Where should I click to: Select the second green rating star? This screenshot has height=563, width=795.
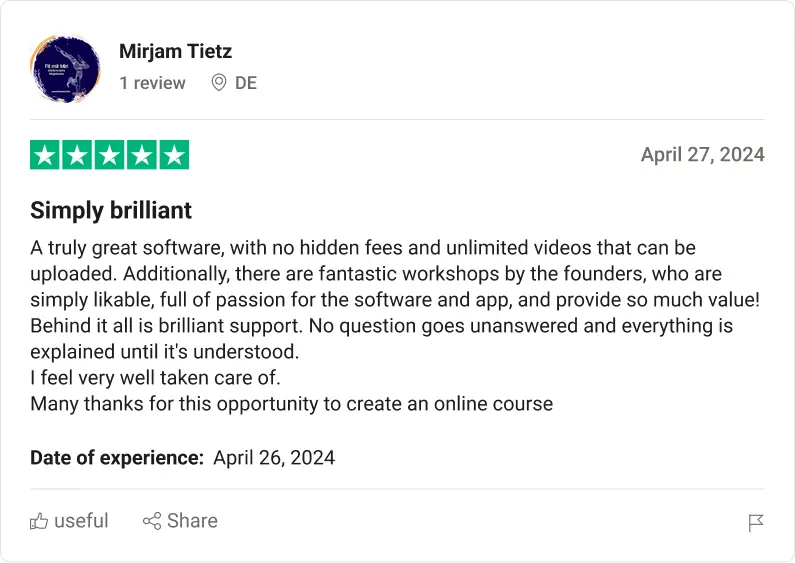coord(77,155)
